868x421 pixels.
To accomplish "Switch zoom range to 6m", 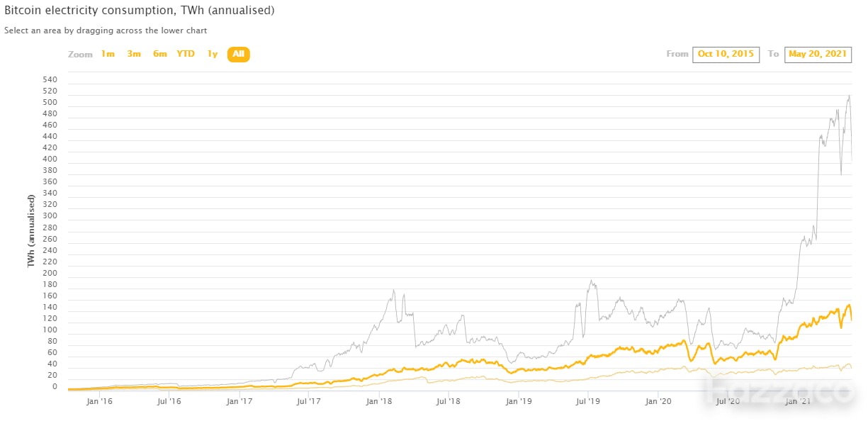I will 160,54.
